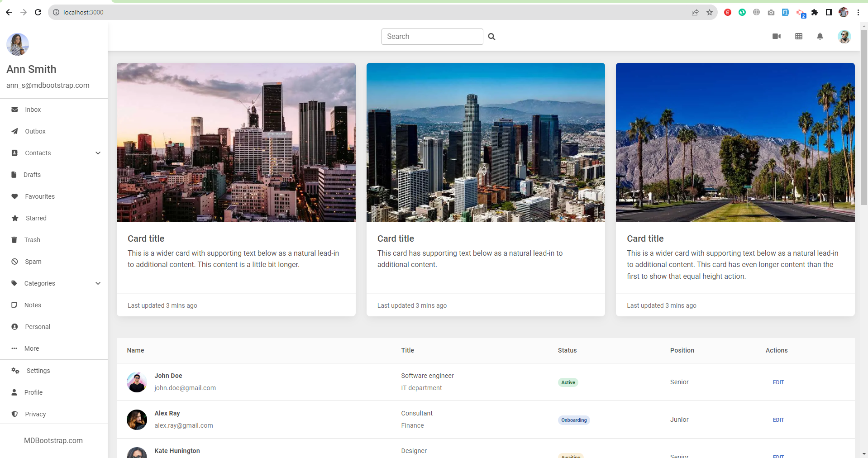This screenshot has height=458, width=868.
Task: Expand the Contacts section
Action: pos(98,153)
